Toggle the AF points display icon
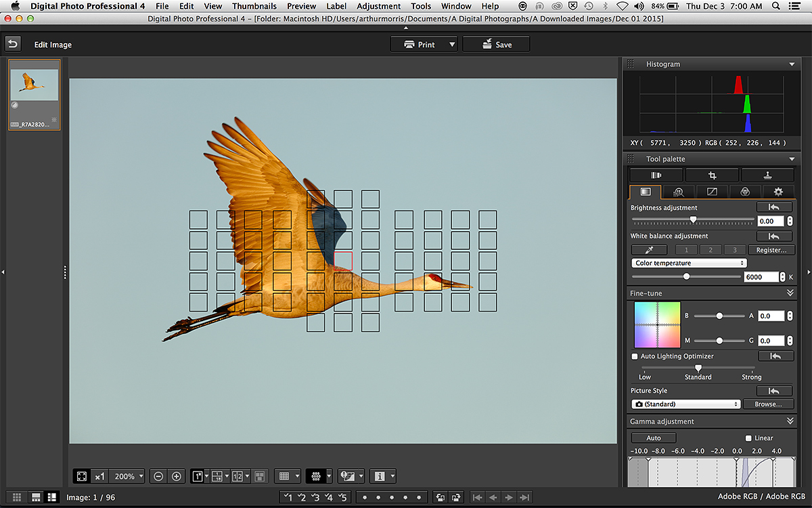The width and height of the screenshot is (812, 508). pyautogui.click(x=315, y=476)
